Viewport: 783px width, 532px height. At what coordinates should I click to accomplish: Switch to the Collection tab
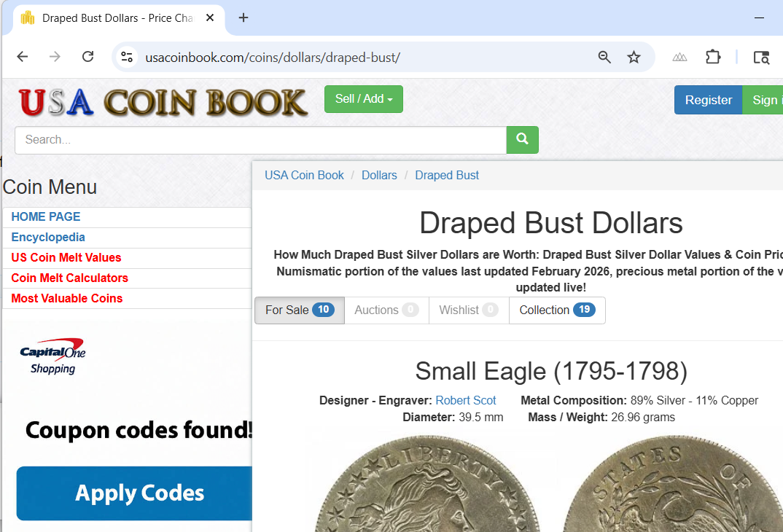point(557,310)
